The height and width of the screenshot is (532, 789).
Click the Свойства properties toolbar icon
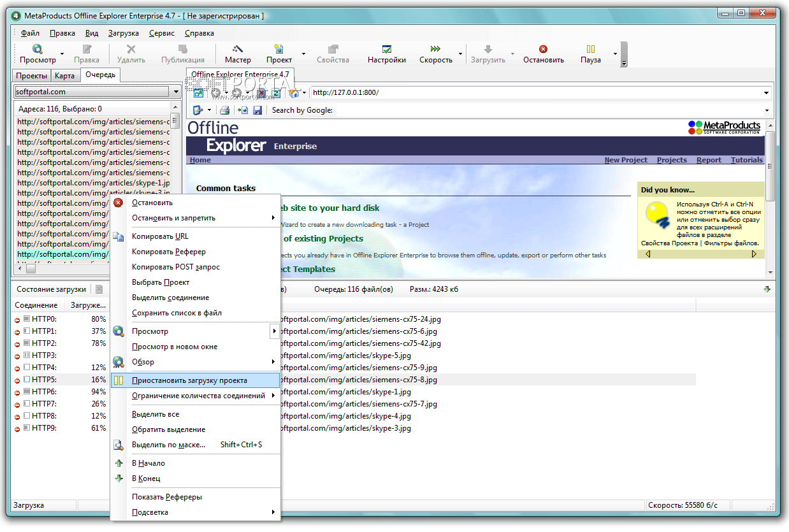(x=333, y=49)
